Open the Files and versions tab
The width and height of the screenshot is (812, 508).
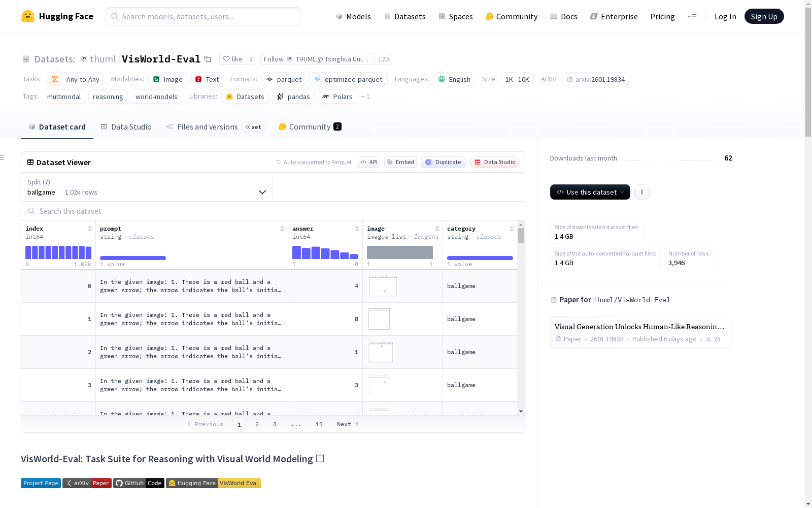click(x=215, y=127)
